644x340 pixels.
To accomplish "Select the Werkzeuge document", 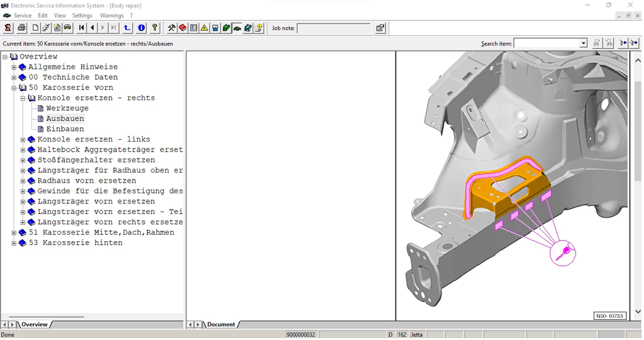I will [x=67, y=108].
